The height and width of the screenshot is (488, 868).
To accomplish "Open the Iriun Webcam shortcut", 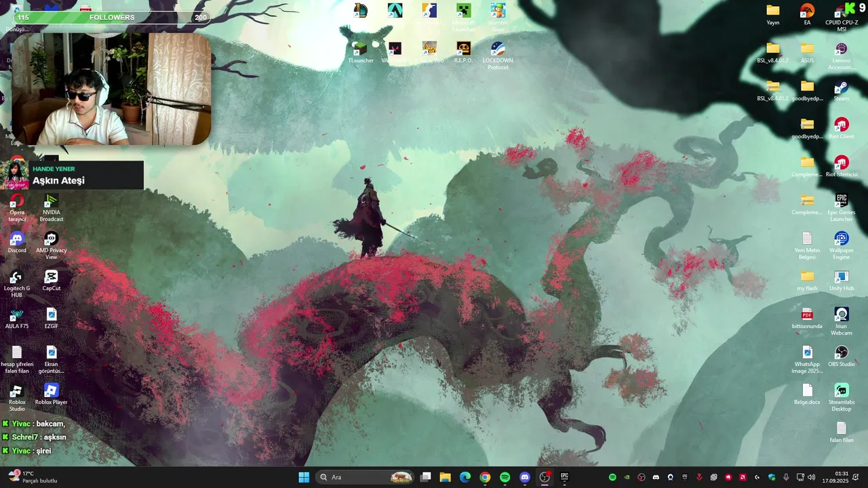I will point(842,321).
